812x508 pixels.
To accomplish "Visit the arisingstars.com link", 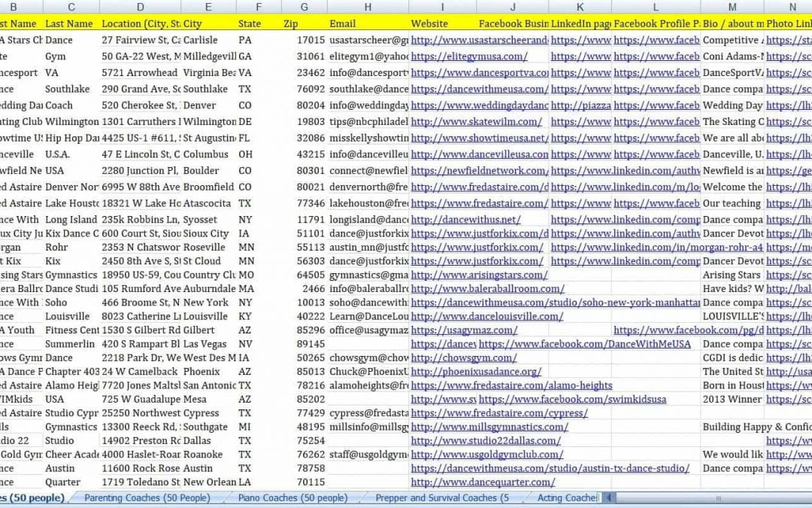I will 479,275.
